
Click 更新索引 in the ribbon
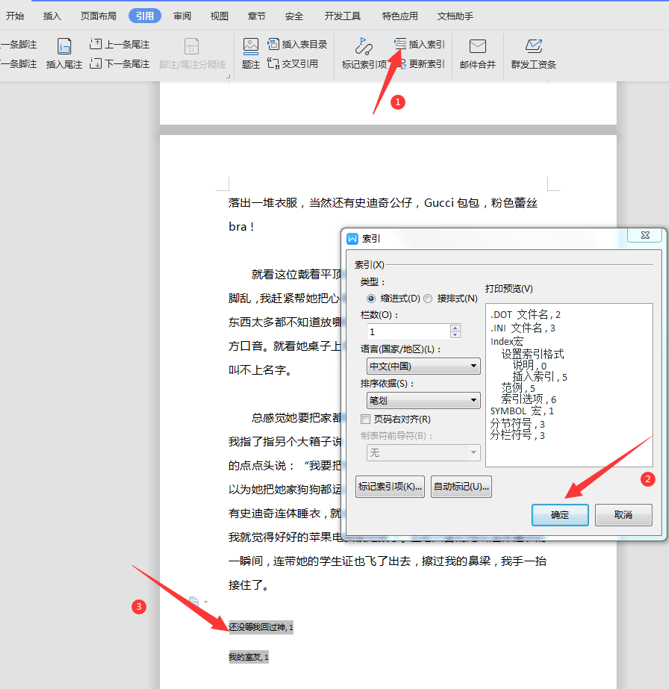click(x=421, y=64)
